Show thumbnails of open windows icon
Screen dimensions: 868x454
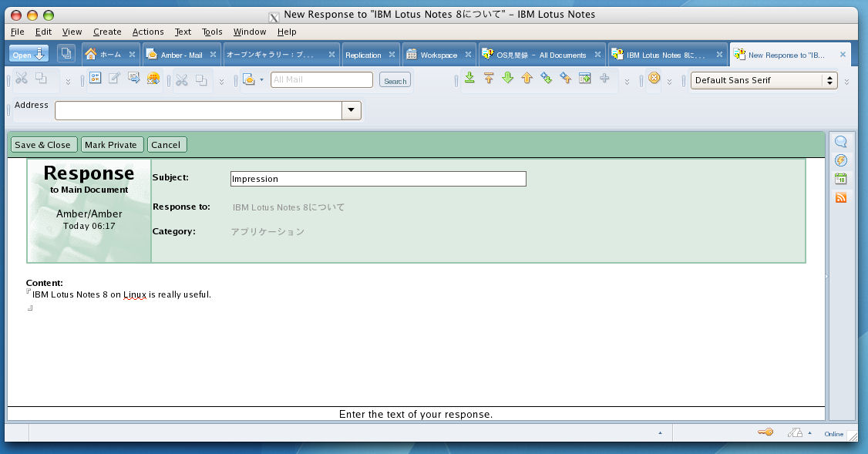(x=66, y=53)
